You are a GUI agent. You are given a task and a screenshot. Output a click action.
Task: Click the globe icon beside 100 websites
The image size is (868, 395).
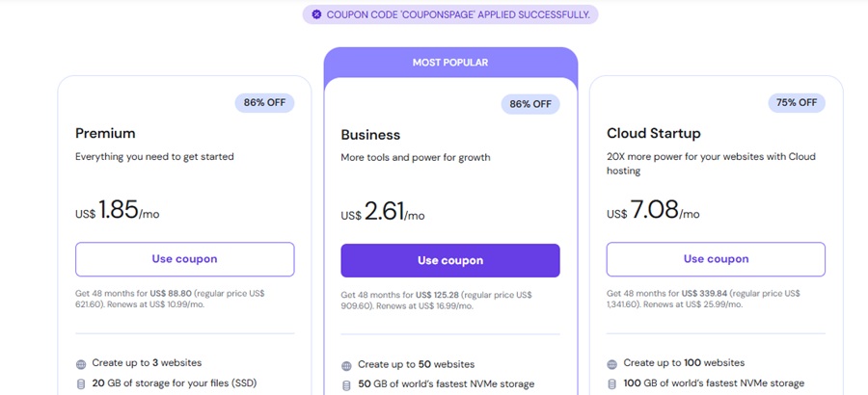tap(612, 364)
